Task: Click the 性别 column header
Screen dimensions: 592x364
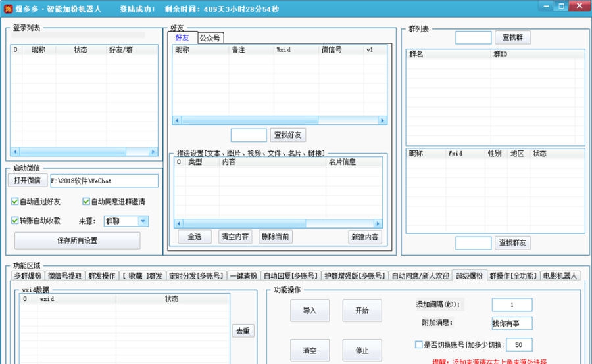Action: point(495,153)
